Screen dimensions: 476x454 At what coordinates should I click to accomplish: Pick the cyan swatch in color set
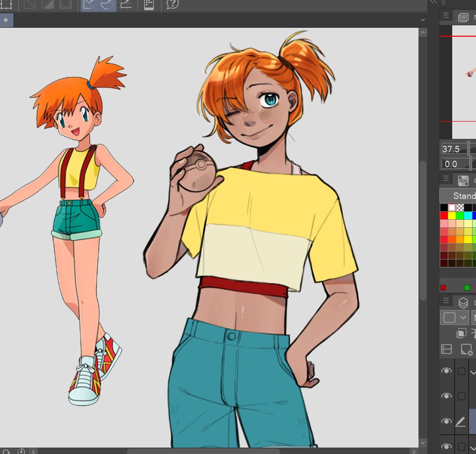tap(469, 216)
